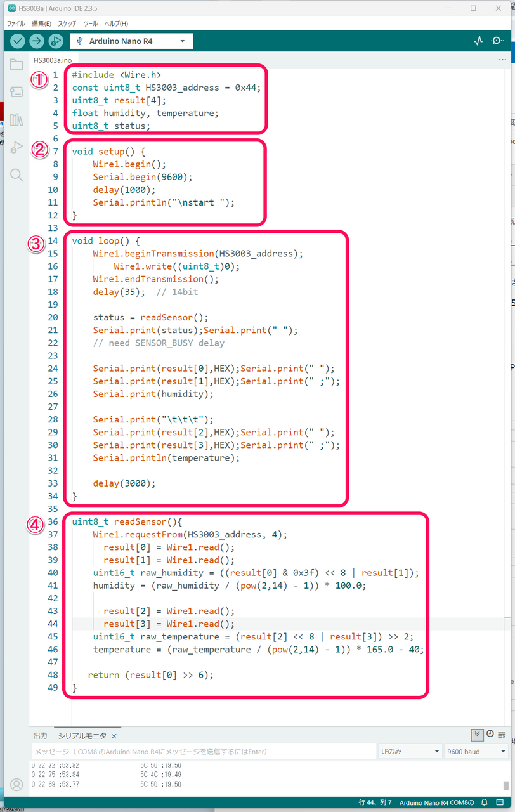The width and height of the screenshot is (515, 812).
Task: Close the シリアルモニタ tab
Action: 114,736
